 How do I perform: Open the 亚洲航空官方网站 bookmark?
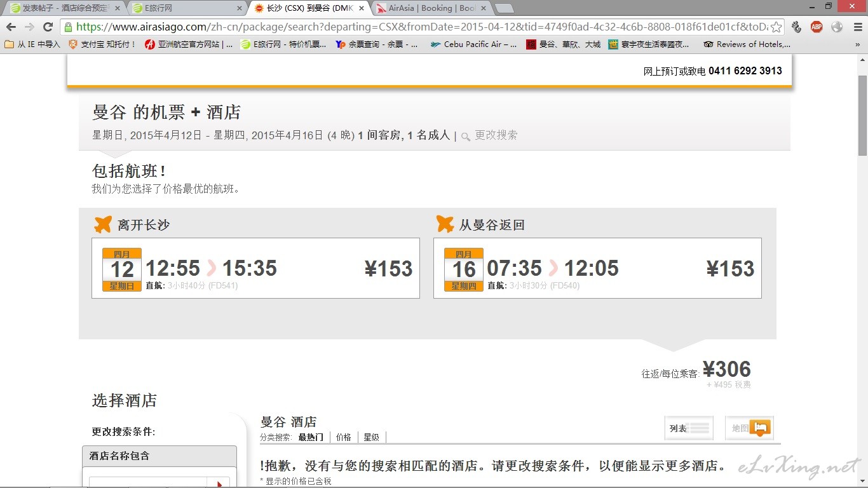[189, 44]
